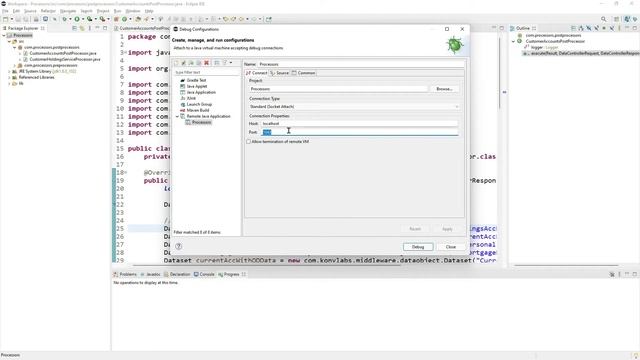Click the red Delete configuration icon
The width and height of the screenshot is (640, 360).
(x=207, y=63)
